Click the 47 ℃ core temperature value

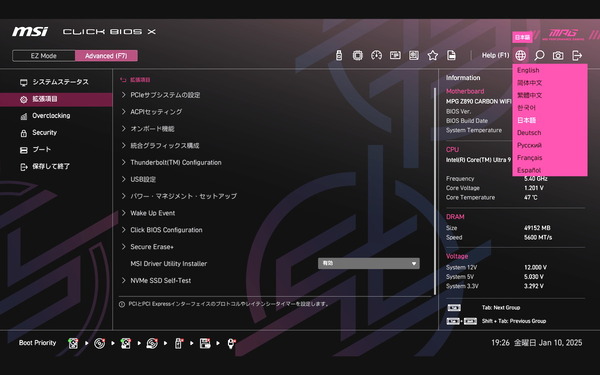(x=531, y=197)
